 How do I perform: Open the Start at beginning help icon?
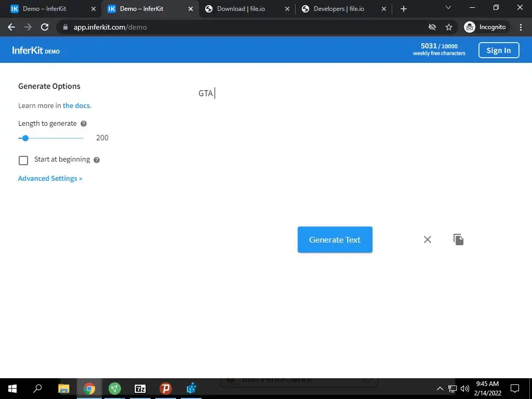97,160
